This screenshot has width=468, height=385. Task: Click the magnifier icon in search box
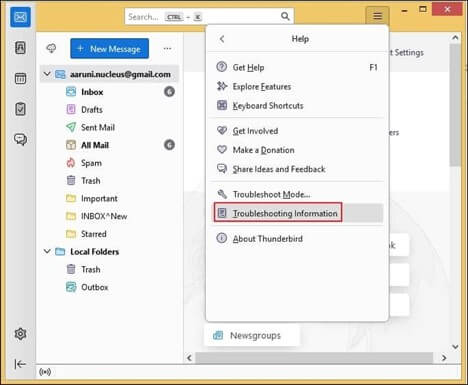click(285, 16)
